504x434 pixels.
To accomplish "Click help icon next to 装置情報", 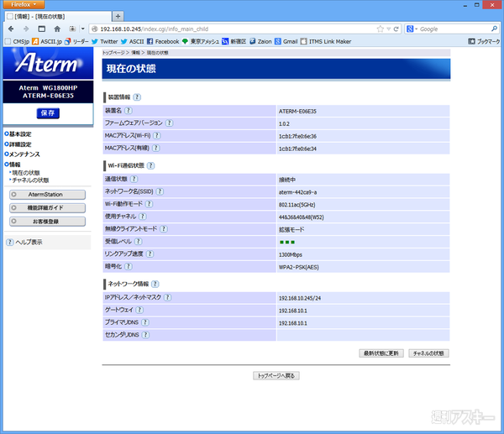I will pos(137,97).
